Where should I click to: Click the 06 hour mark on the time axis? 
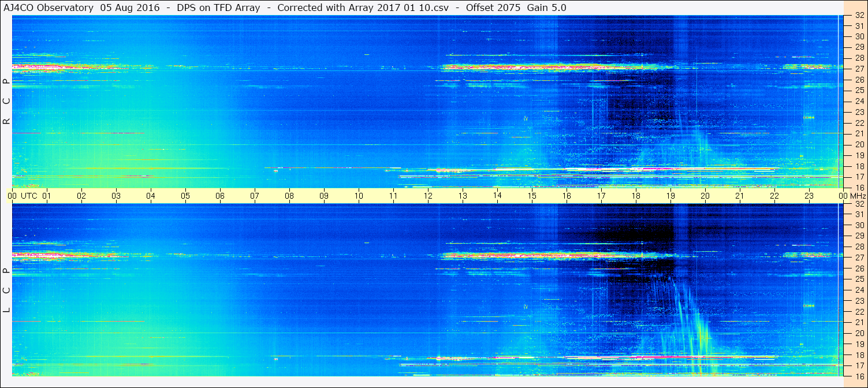(220, 196)
